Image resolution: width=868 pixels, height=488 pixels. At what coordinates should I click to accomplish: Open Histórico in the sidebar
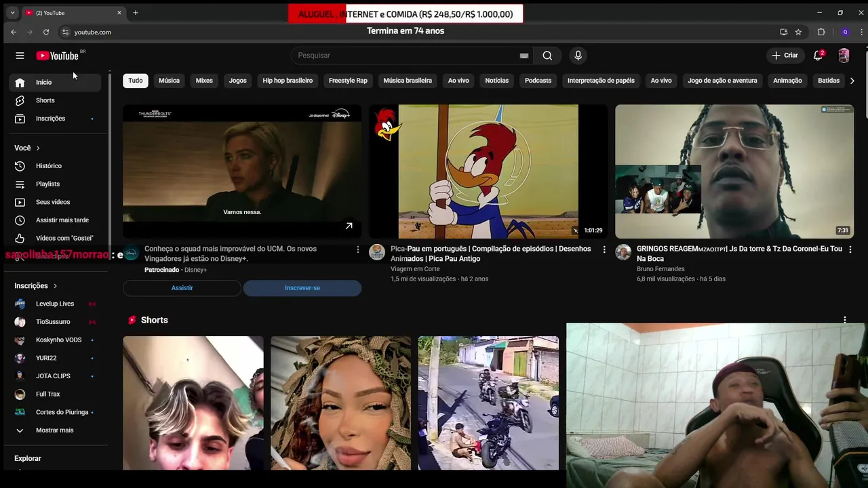tap(56, 166)
